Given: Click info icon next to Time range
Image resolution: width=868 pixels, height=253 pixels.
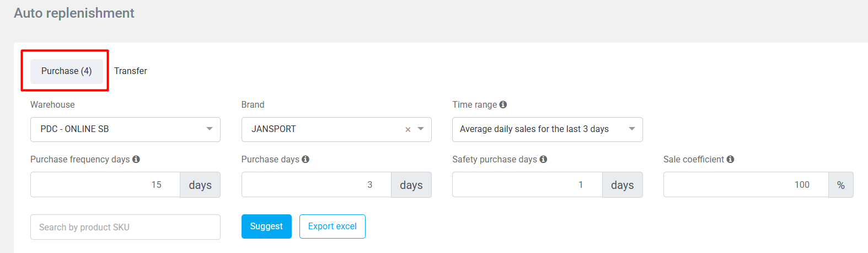Looking at the screenshot, I should 503,104.
